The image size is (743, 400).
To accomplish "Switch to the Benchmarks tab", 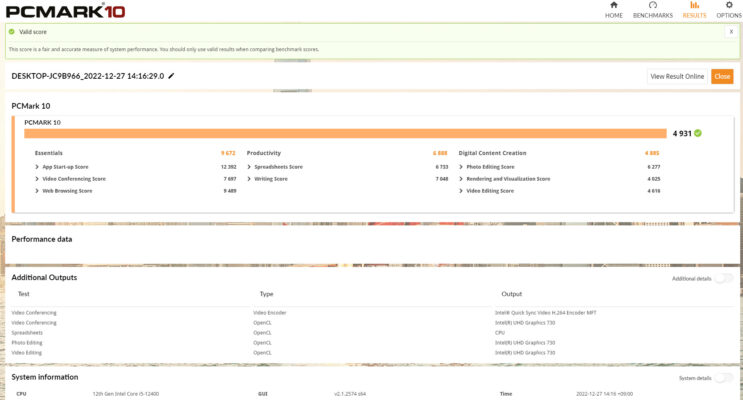I will (x=652, y=10).
